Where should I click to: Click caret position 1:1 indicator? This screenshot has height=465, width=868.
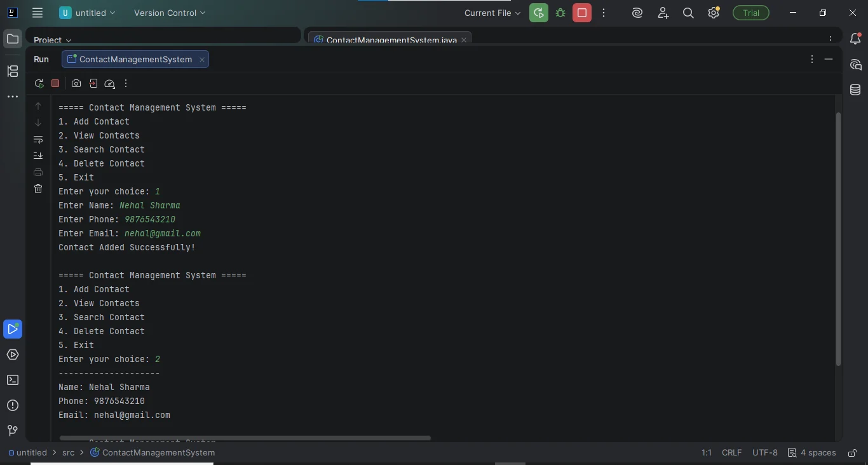click(x=707, y=453)
